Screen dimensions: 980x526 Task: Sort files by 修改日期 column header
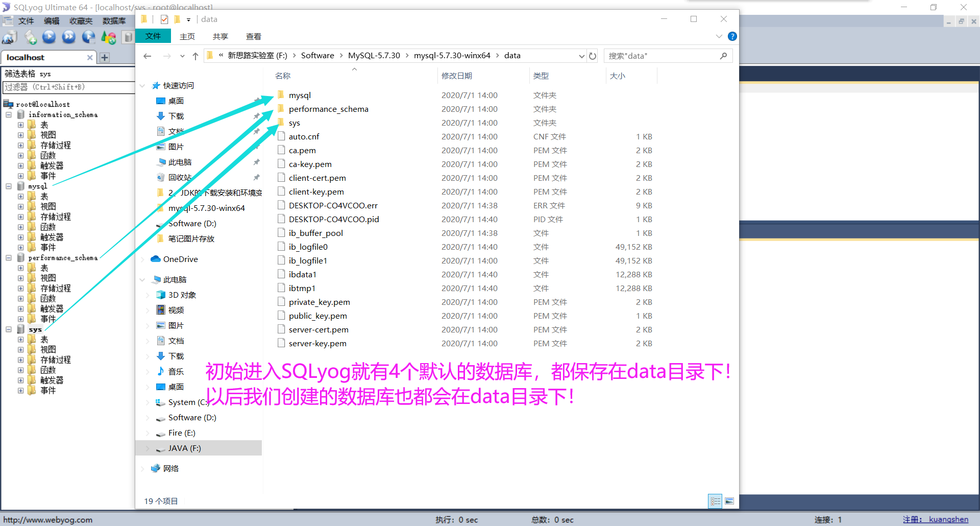[x=457, y=76]
